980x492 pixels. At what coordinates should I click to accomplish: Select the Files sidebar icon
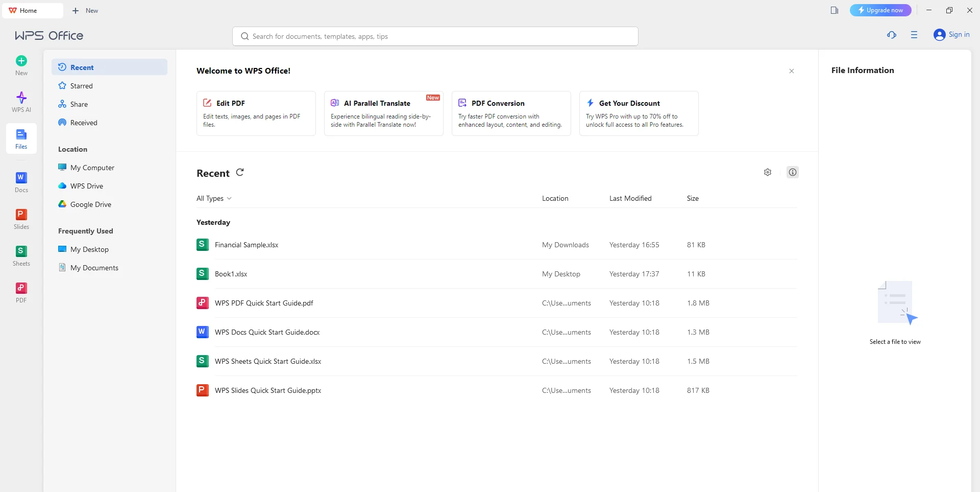pyautogui.click(x=21, y=138)
